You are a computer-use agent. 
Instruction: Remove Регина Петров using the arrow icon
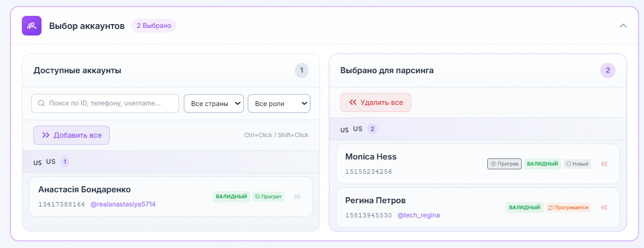(604, 208)
